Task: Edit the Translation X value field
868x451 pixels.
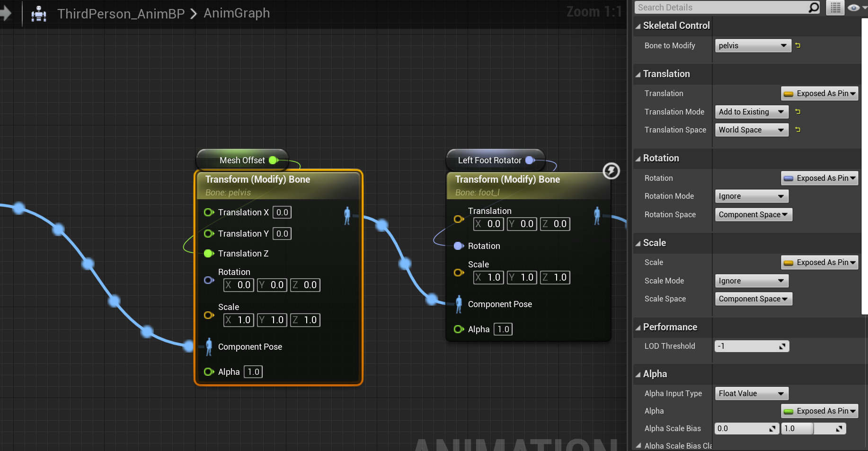Action: [x=282, y=212]
